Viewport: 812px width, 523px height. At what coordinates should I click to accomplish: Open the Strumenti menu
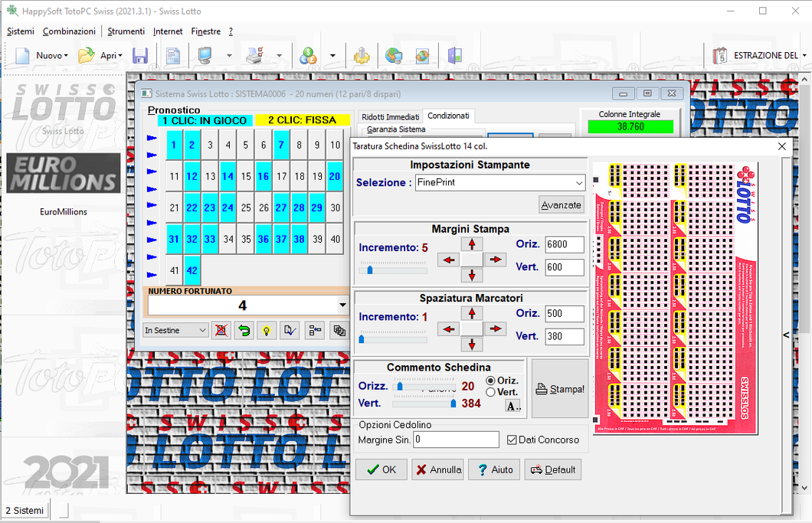(x=126, y=31)
